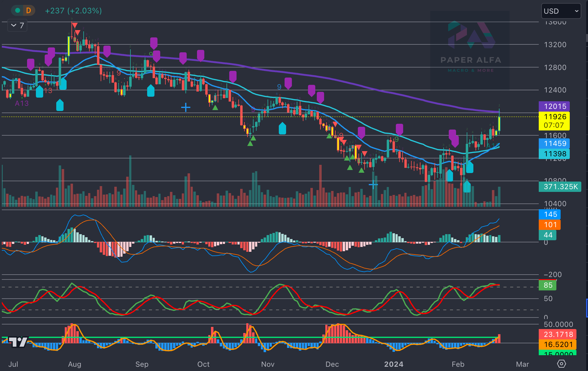Click the TradingView logo icon
The image size is (588, 371).
[x=18, y=342]
